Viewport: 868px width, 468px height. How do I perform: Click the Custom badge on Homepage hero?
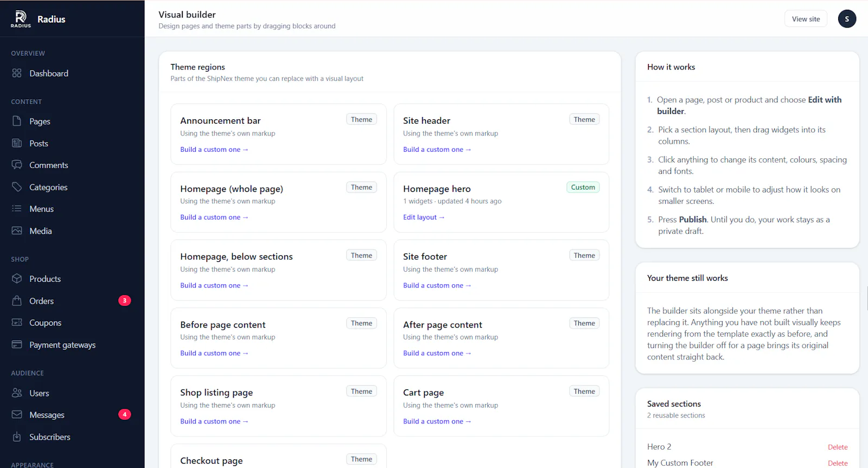click(x=583, y=187)
